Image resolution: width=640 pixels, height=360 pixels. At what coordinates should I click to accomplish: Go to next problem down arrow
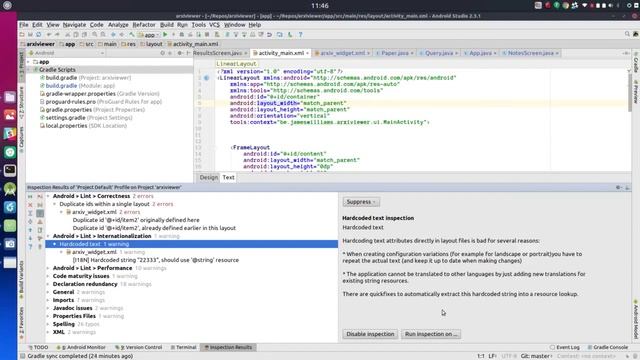click(x=30, y=238)
